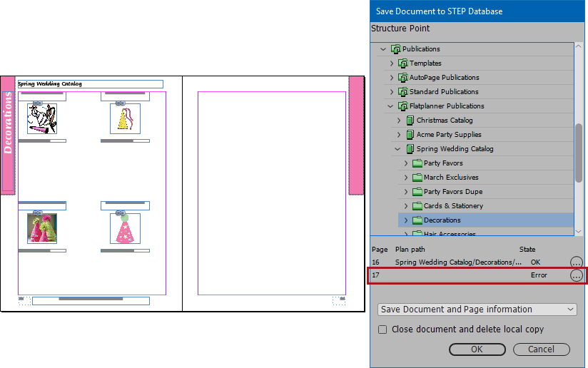Screen dimensions: 588x368
Task: Click the Publications classification icon
Action: tap(395, 49)
